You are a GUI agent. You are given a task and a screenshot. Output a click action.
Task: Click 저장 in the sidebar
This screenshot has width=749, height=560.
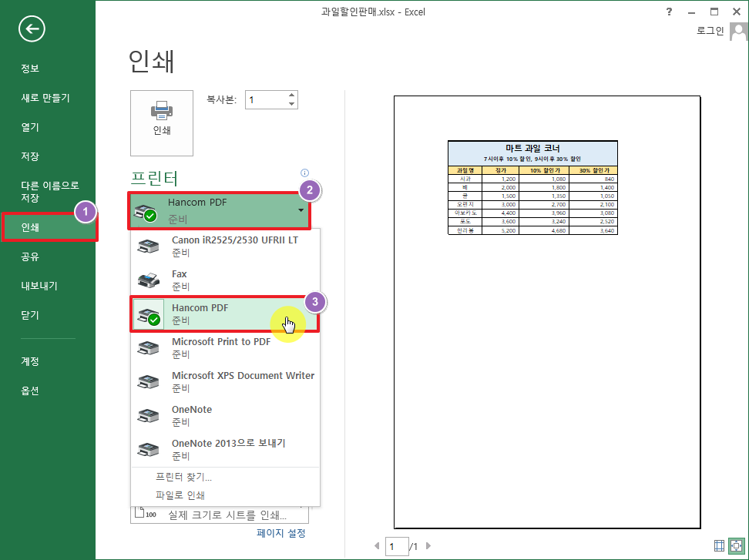click(29, 156)
